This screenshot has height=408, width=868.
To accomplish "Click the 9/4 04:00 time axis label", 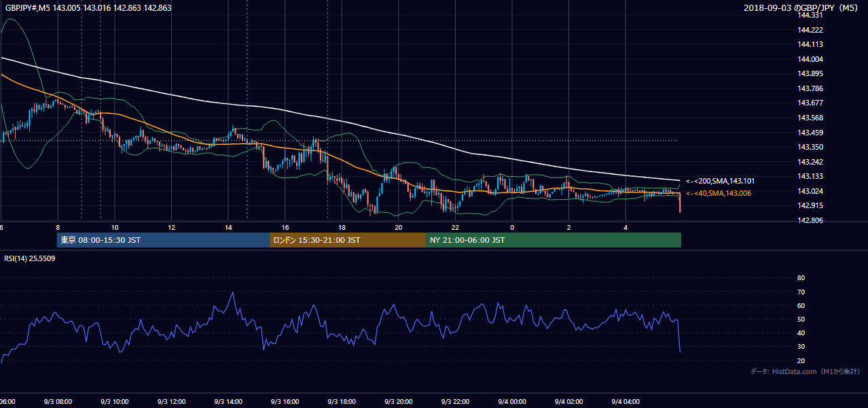I will (x=626, y=402).
